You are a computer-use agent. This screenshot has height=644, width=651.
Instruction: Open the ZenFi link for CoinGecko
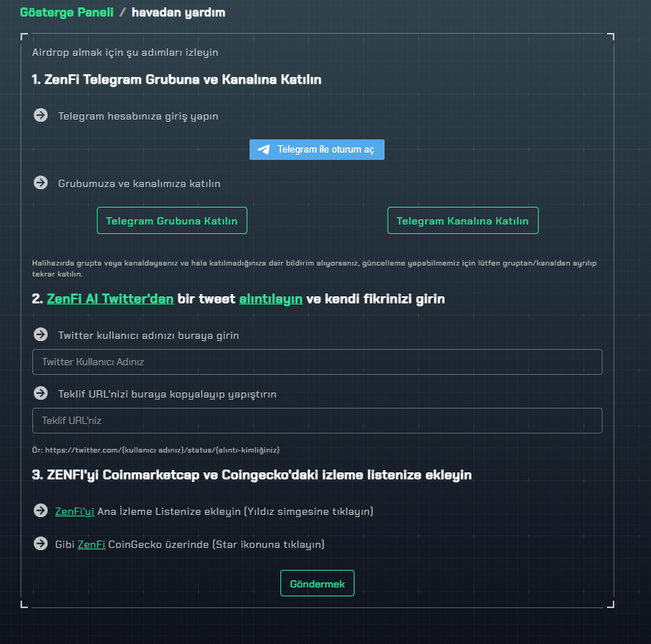91,544
